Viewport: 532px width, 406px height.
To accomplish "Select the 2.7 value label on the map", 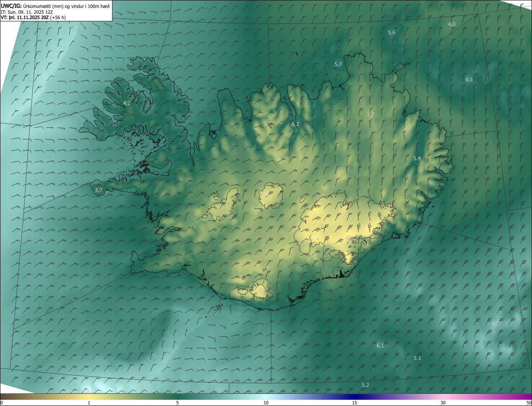I will click(371, 115).
